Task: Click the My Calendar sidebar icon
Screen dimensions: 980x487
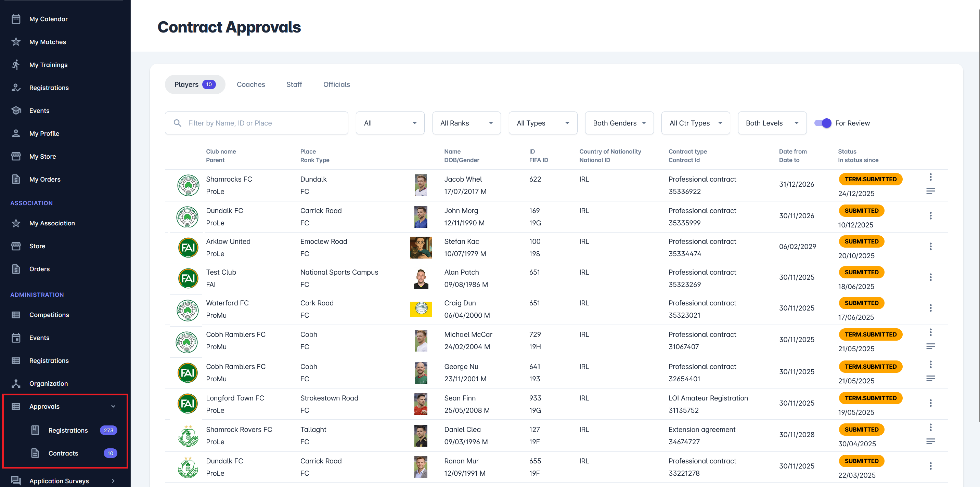Action: pyautogui.click(x=16, y=19)
